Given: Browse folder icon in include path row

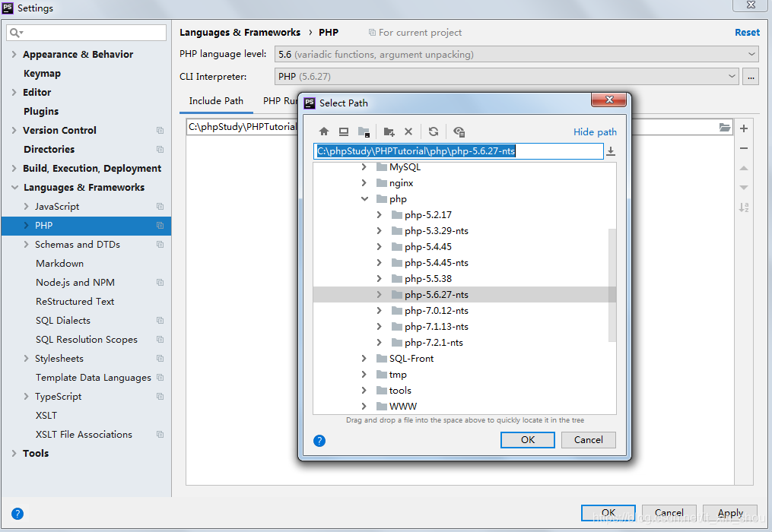Looking at the screenshot, I should click(x=725, y=128).
